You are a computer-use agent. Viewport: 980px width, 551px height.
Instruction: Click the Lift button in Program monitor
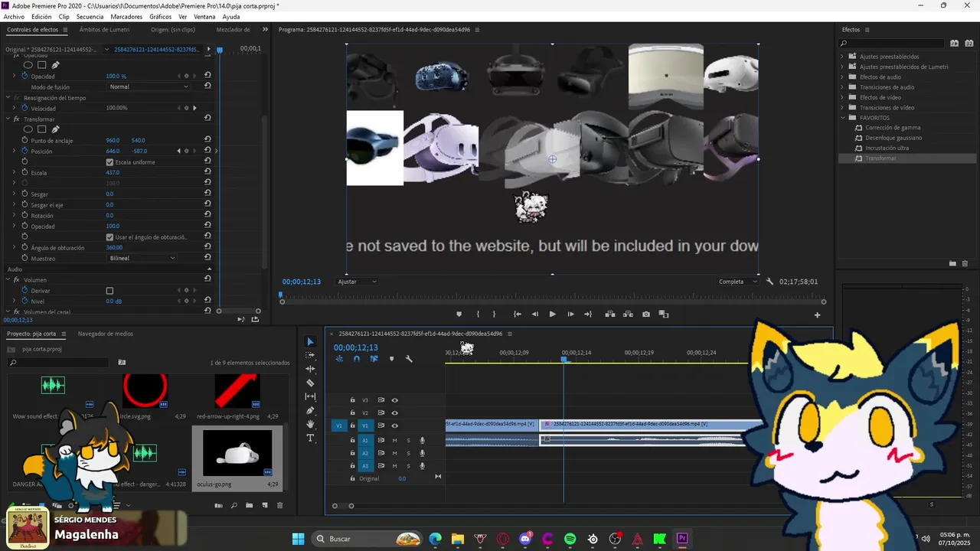[610, 315]
